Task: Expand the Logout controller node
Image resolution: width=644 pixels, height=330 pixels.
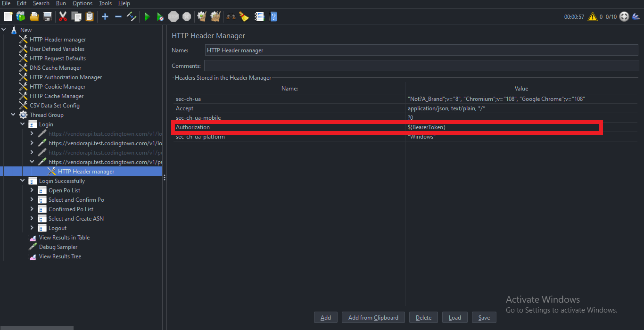Action: (32, 228)
